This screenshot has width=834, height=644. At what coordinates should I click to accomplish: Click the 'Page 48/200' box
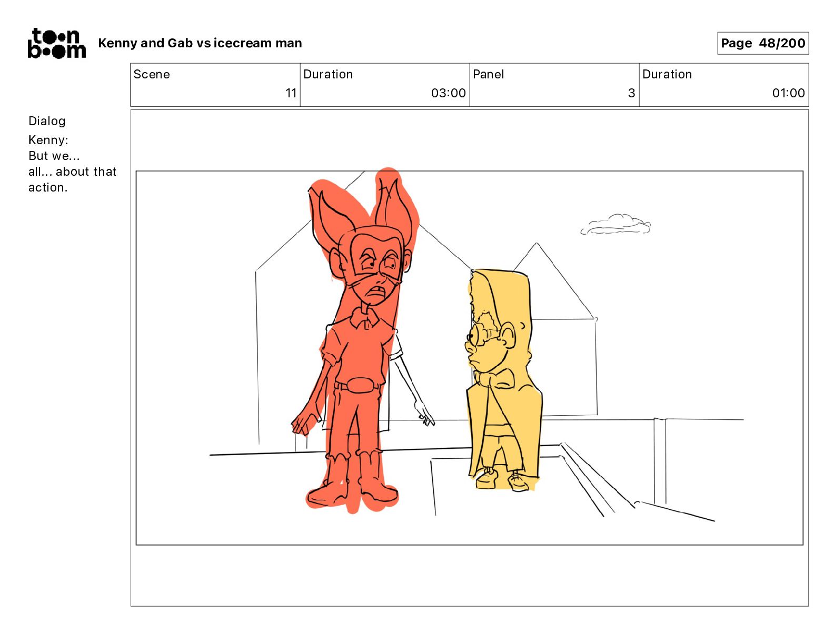click(763, 43)
